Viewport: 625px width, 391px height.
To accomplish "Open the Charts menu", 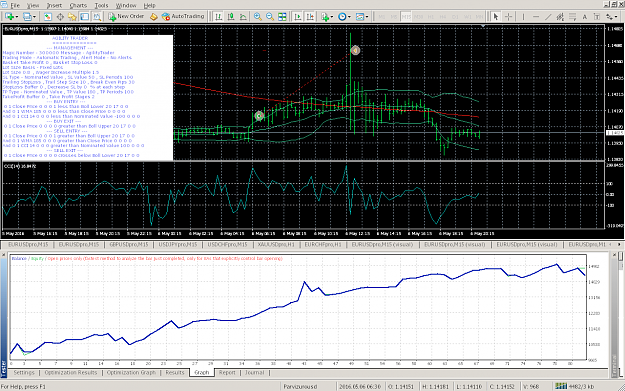I will pyautogui.click(x=78, y=5).
